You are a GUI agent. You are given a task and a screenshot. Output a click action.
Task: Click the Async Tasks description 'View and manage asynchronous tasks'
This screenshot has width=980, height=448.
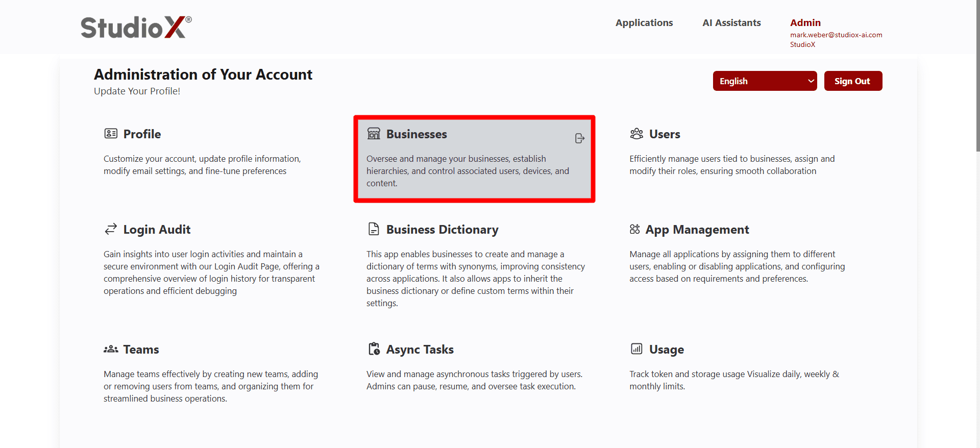click(474, 380)
